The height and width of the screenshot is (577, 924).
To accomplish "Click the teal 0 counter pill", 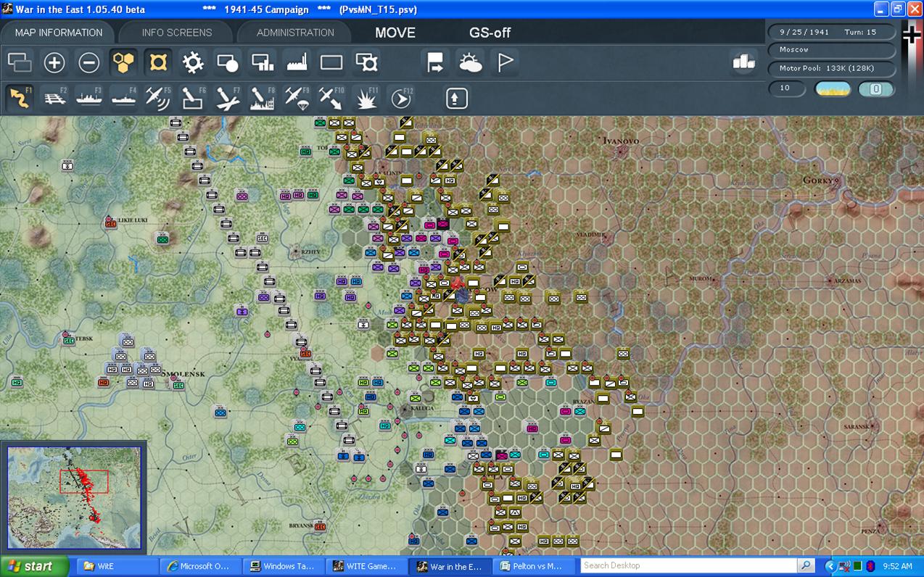I will pyautogui.click(x=876, y=89).
